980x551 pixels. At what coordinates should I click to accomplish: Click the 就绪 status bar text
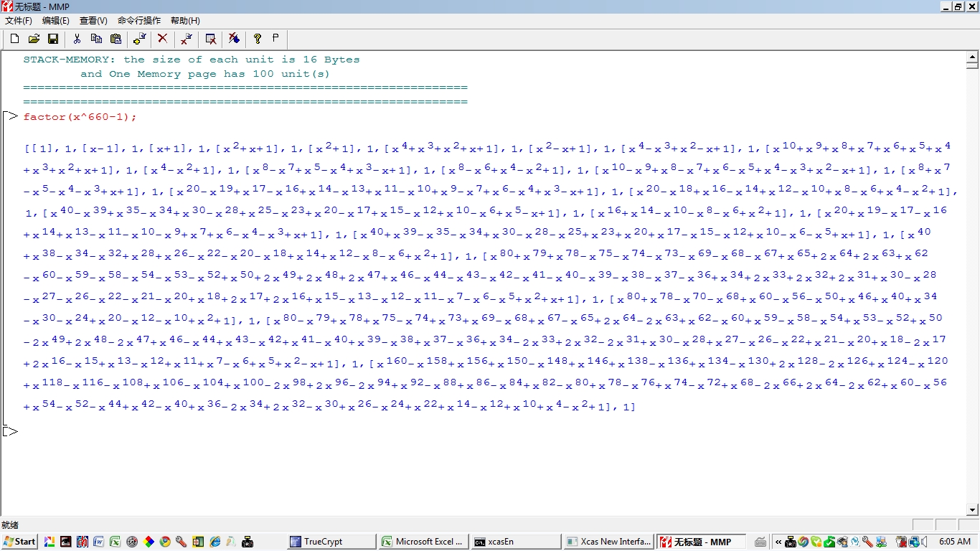[x=10, y=525]
